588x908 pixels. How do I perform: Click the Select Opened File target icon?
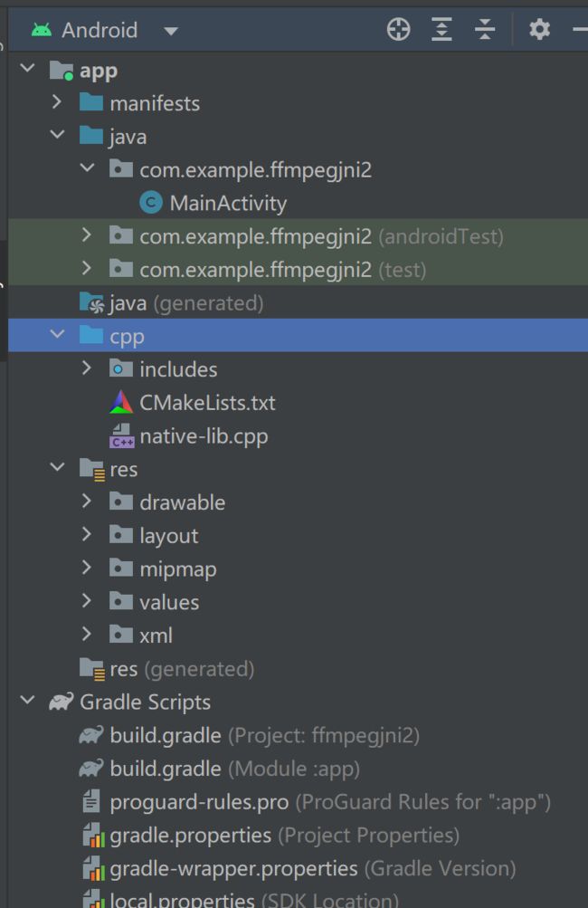point(398,29)
